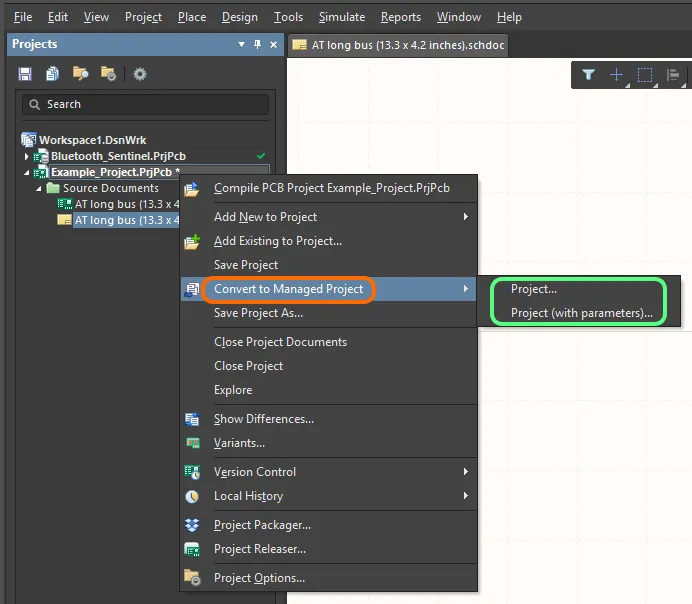The height and width of the screenshot is (604, 692).
Task: Open the Version Control submenu arrow
Action: (466, 472)
